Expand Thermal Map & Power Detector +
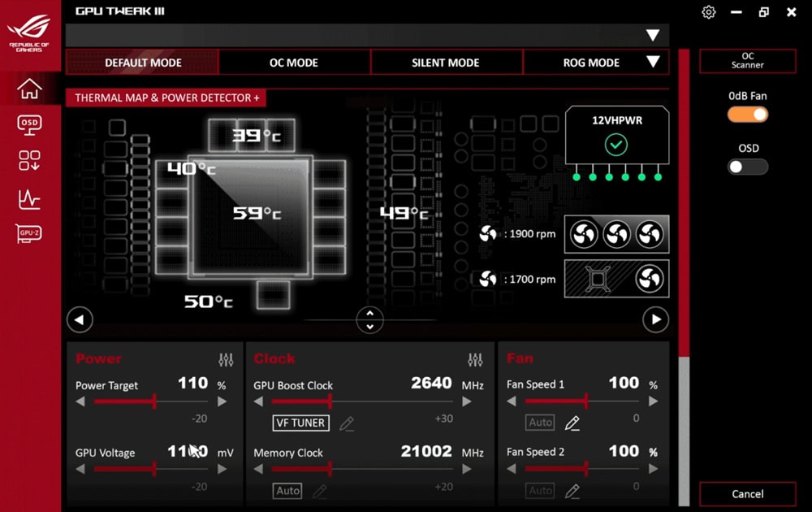 [x=166, y=98]
